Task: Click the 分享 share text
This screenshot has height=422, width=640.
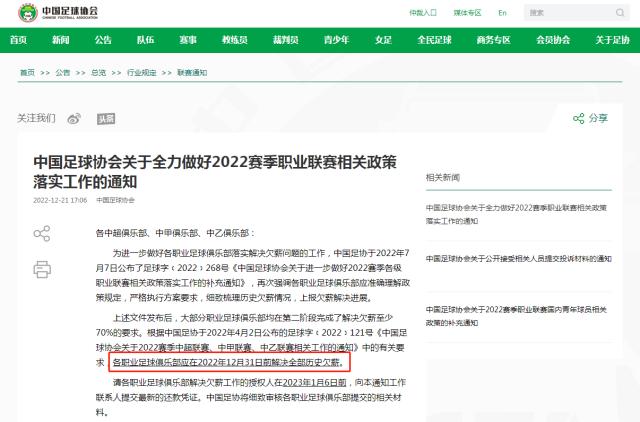Action: pyautogui.click(x=598, y=118)
